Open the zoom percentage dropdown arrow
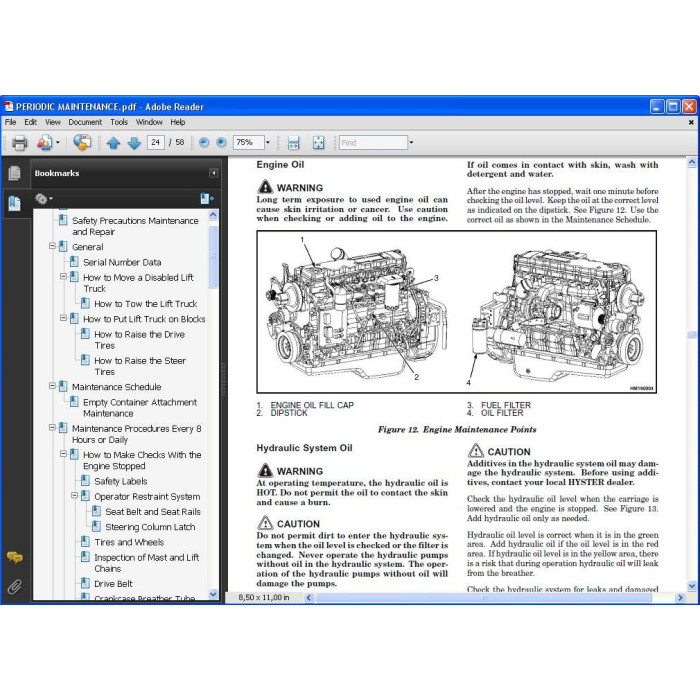Image resolution: width=700 pixels, height=700 pixels. coord(268,143)
